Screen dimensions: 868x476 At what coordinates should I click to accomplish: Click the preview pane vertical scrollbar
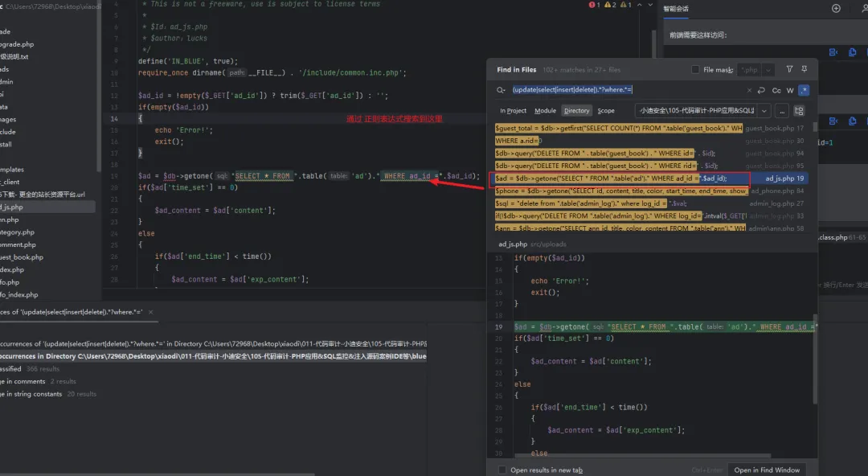point(815,359)
